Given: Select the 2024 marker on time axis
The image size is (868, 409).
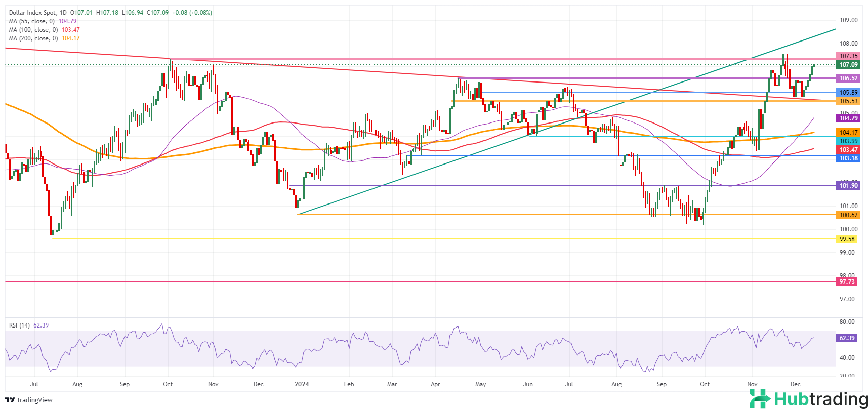Looking at the screenshot, I should [302, 384].
